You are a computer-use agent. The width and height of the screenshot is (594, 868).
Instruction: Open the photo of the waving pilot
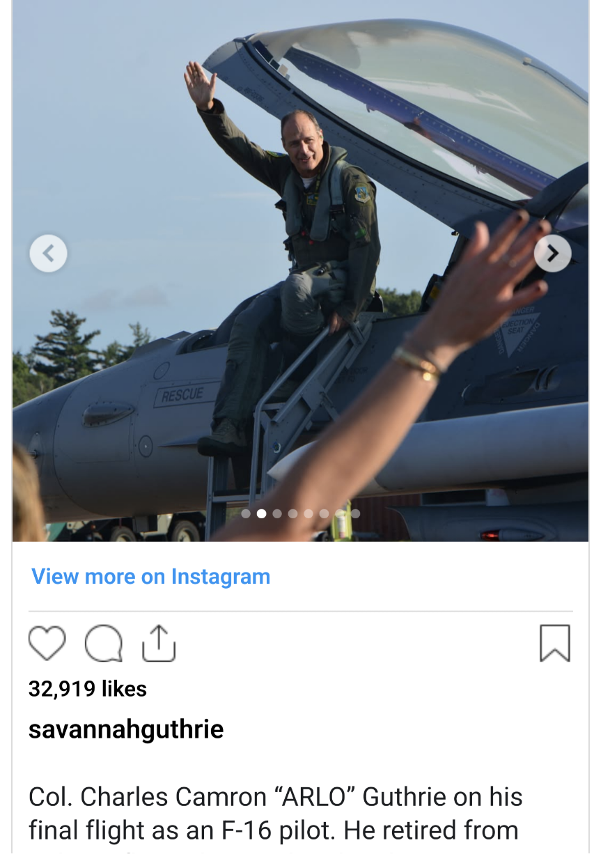tap(300, 270)
